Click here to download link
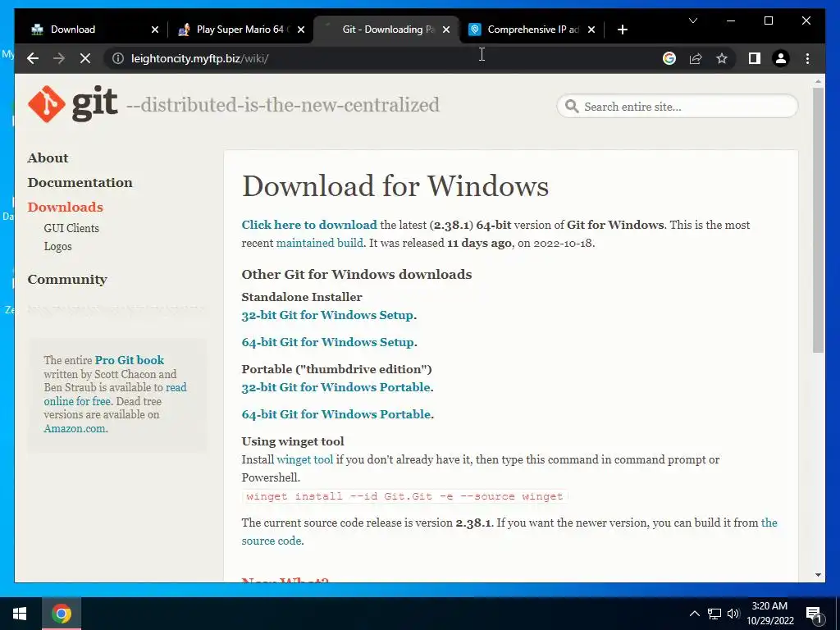Screen dimensions: 840x630 coord(309,225)
